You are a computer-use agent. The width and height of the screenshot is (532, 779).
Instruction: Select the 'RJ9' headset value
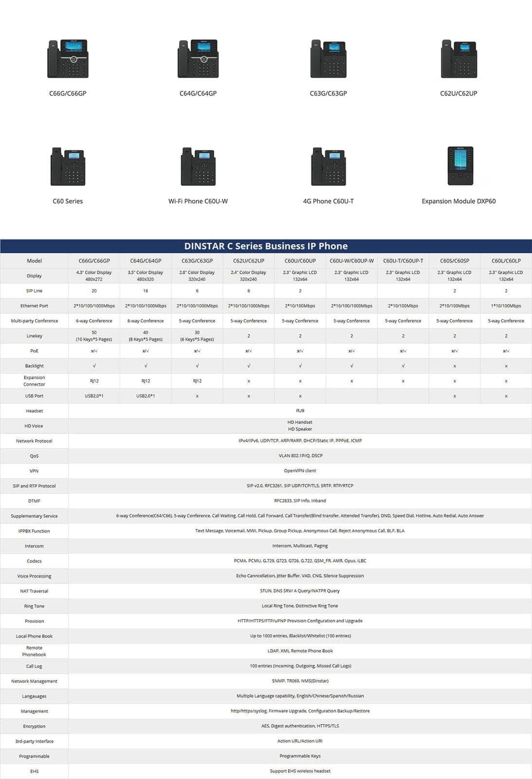point(300,411)
